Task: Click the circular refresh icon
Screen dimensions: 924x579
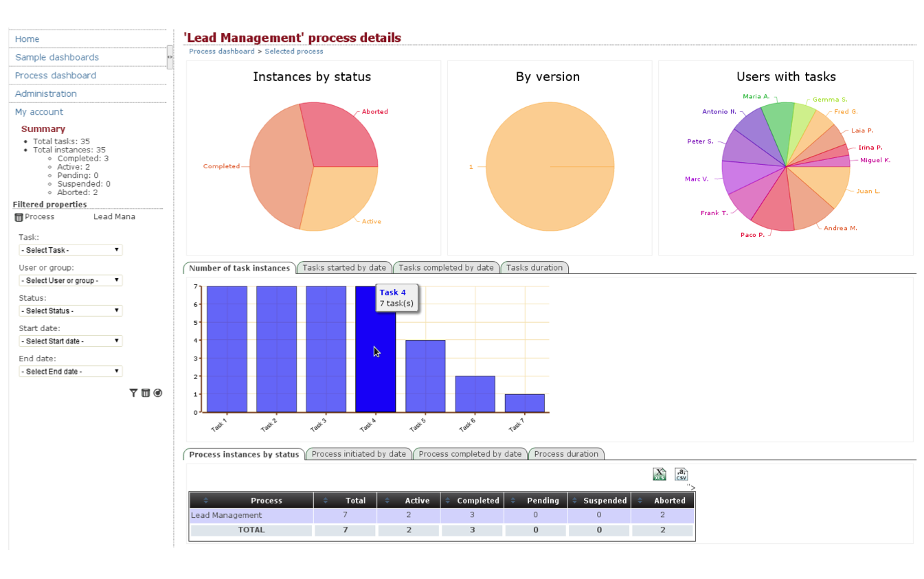Action: point(158,393)
